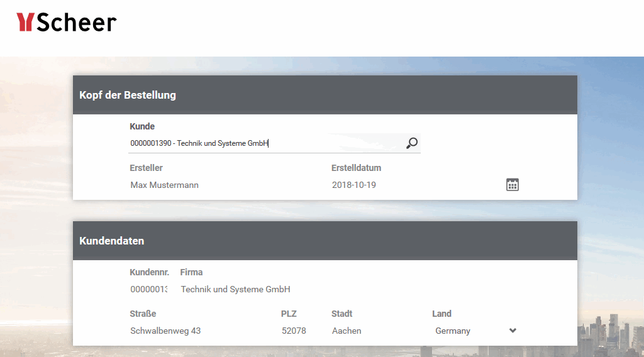Viewport: 644px width, 357px height.
Task: Open the calendar date picker icon
Action: (513, 185)
